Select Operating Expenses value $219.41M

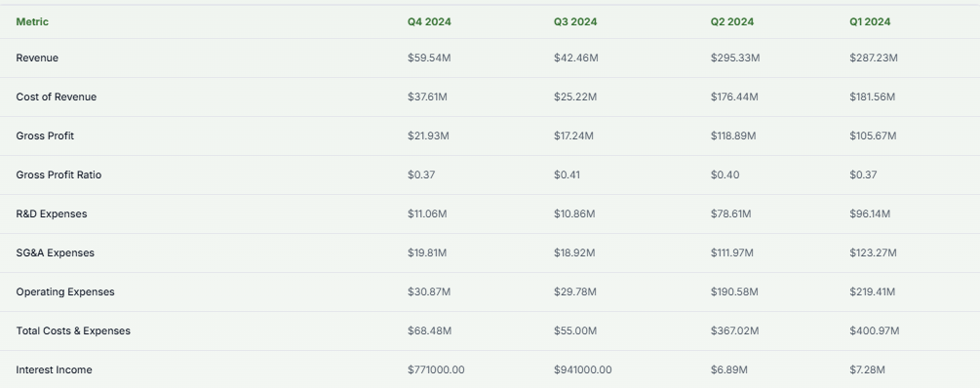(873, 291)
